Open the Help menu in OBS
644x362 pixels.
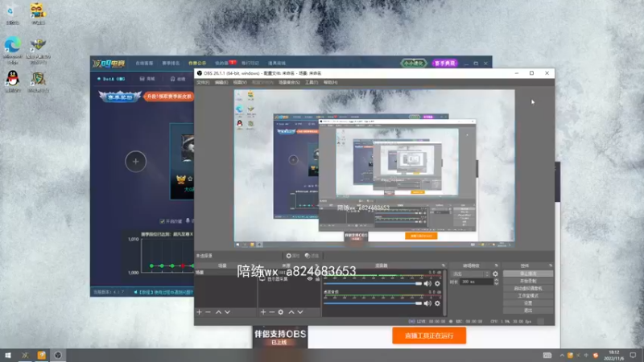point(330,83)
